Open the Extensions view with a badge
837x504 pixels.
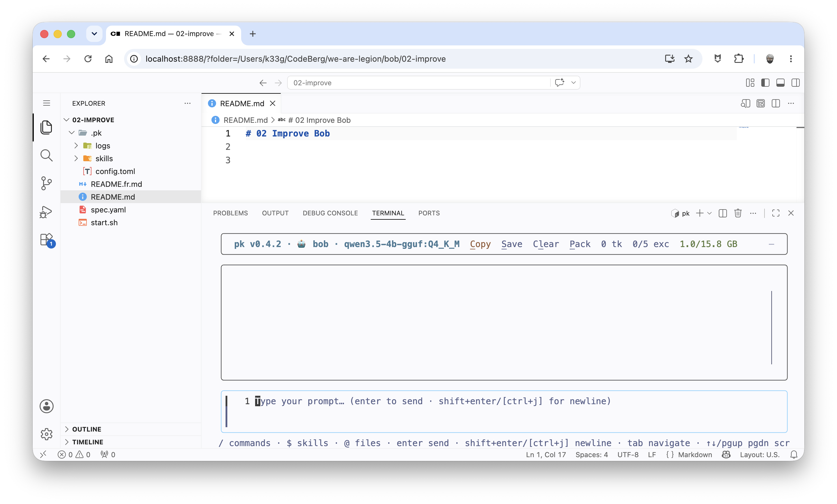(46, 240)
